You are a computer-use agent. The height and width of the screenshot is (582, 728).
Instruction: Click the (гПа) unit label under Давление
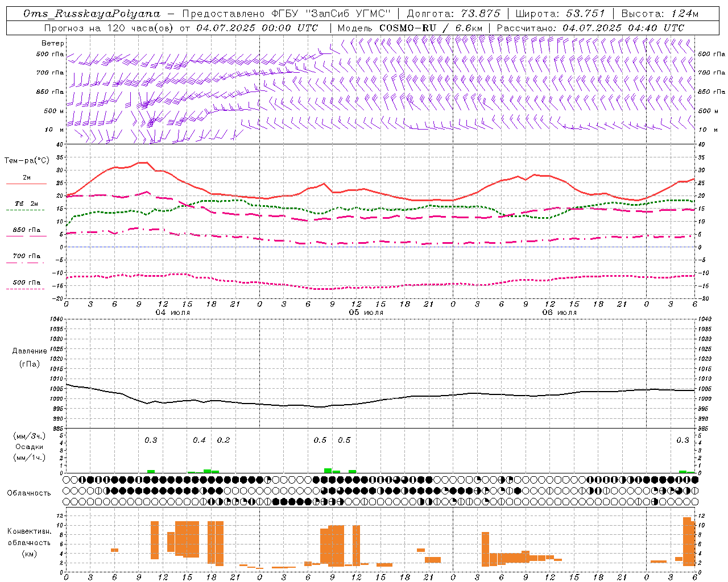click(x=30, y=364)
